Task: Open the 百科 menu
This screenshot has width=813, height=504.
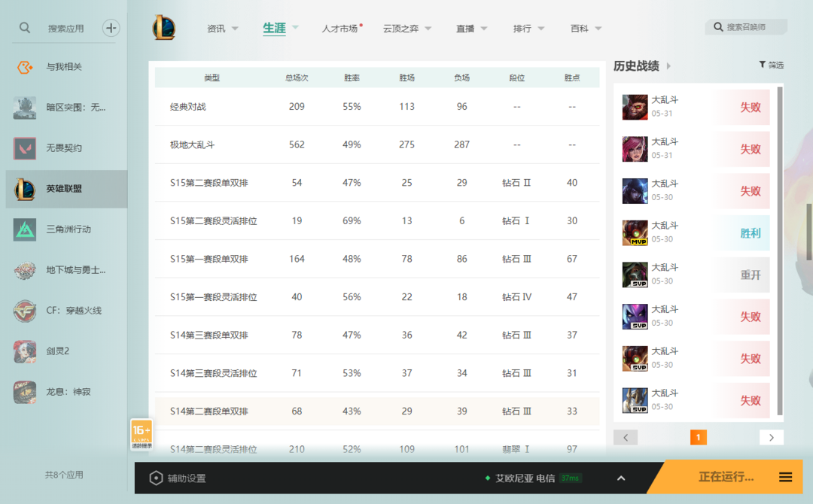Action: point(579,29)
